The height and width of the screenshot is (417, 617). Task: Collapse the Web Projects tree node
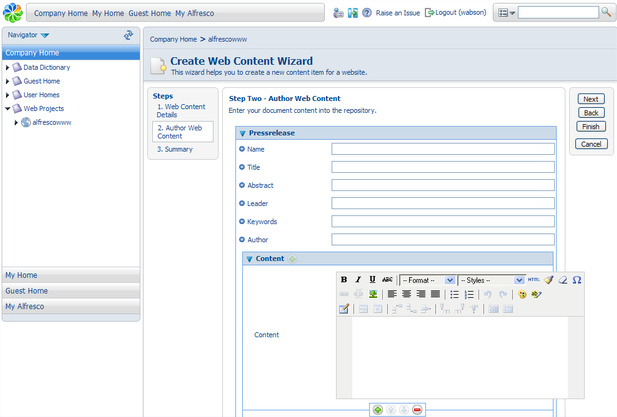(x=7, y=109)
